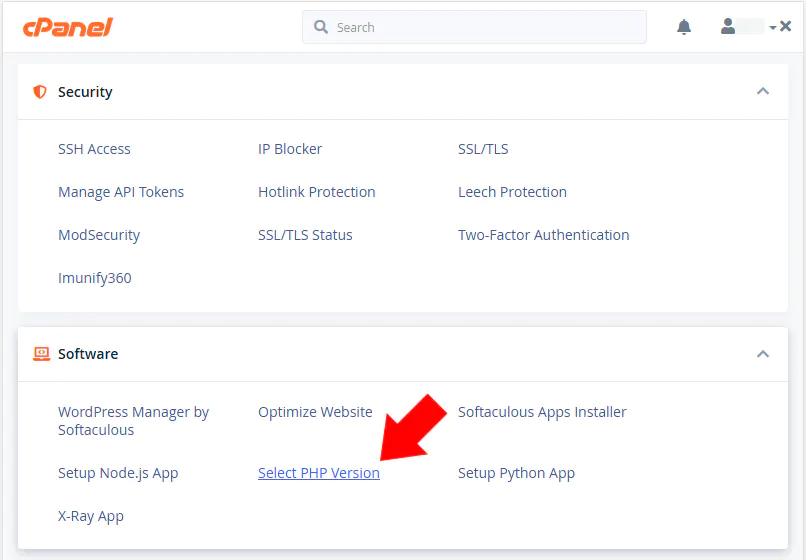
Task: Open X-Ray App
Action: click(x=91, y=516)
